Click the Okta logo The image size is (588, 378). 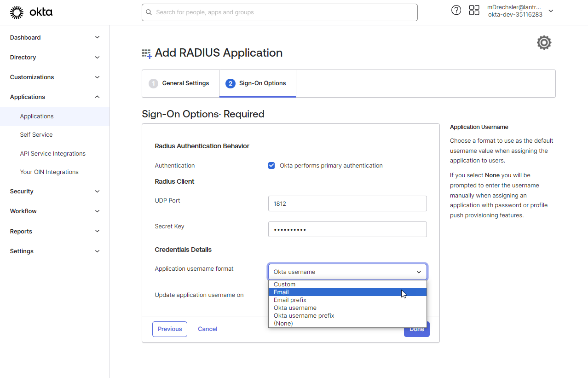(31, 12)
